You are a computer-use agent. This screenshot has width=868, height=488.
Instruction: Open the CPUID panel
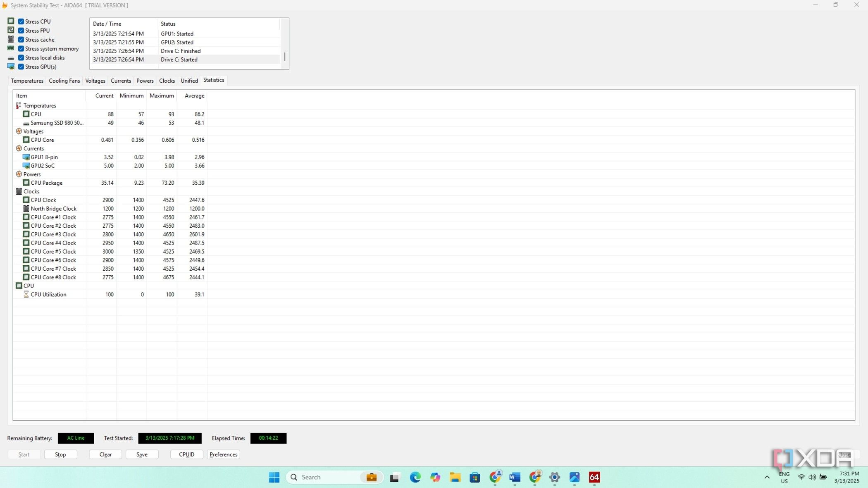tap(186, 455)
